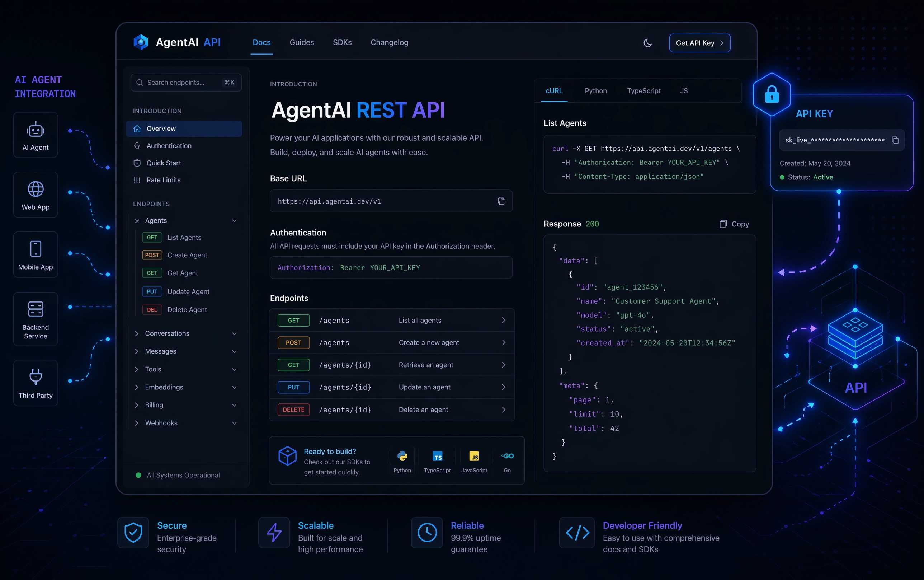Collapse the Agents section chevron
Screen dimensions: 924x580
point(234,221)
